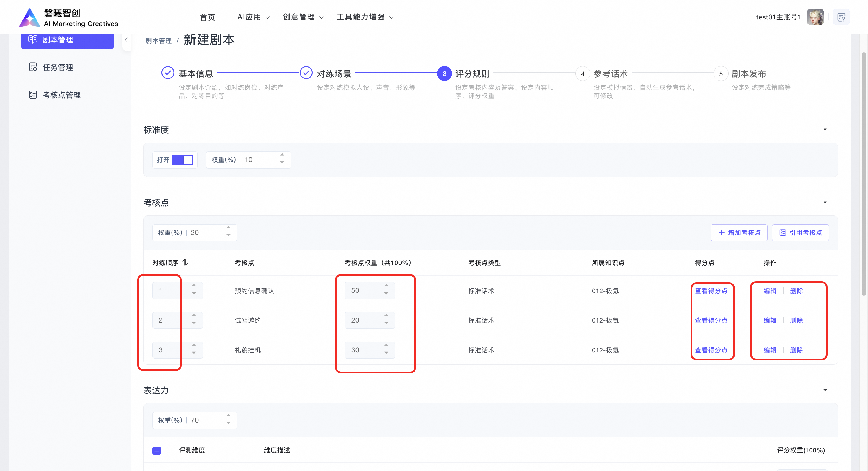The height and width of the screenshot is (471, 868).
Task: Click the order field for 预约信息确认
Action: coord(177,290)
